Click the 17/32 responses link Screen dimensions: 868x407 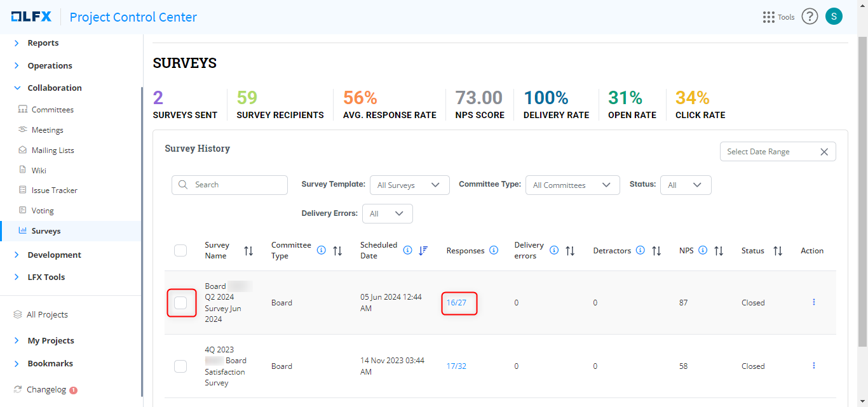[x=456, y=366]
